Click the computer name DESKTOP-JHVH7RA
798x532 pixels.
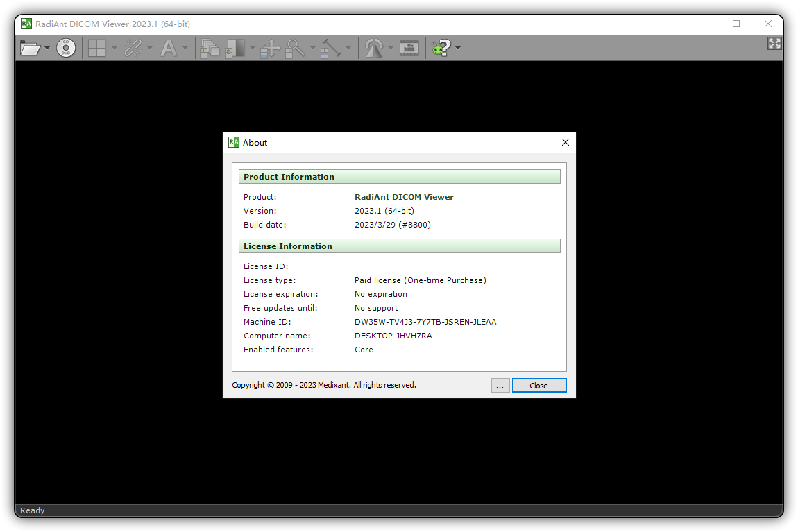[x=393, y=336]
